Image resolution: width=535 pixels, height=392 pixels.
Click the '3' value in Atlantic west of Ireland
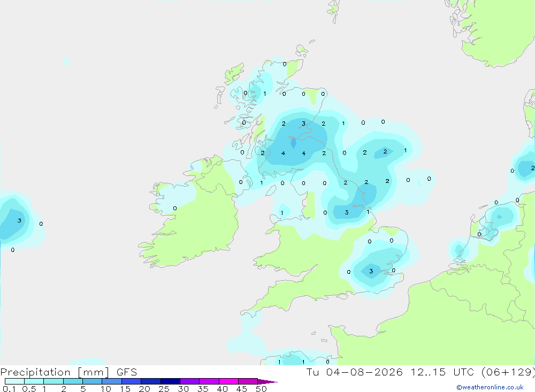tap(19, 221)
